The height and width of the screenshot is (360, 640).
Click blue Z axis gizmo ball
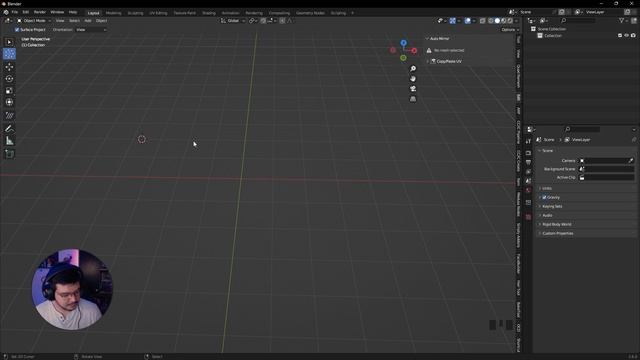(403, 43)
